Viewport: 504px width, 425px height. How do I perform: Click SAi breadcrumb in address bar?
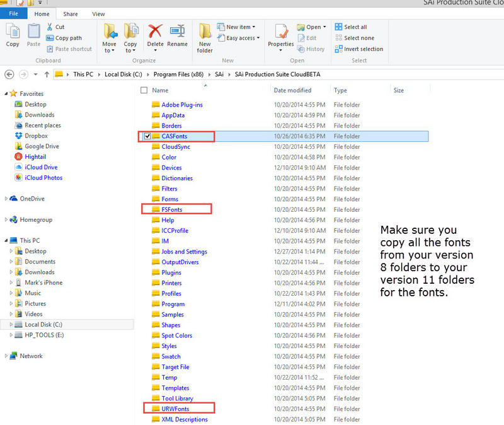click(x=219, y=74)
